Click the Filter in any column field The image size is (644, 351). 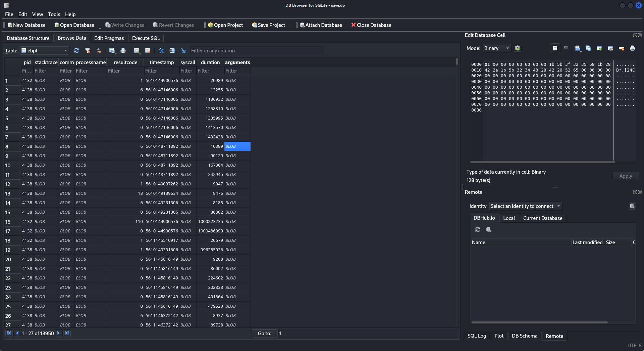click(257, 50)
